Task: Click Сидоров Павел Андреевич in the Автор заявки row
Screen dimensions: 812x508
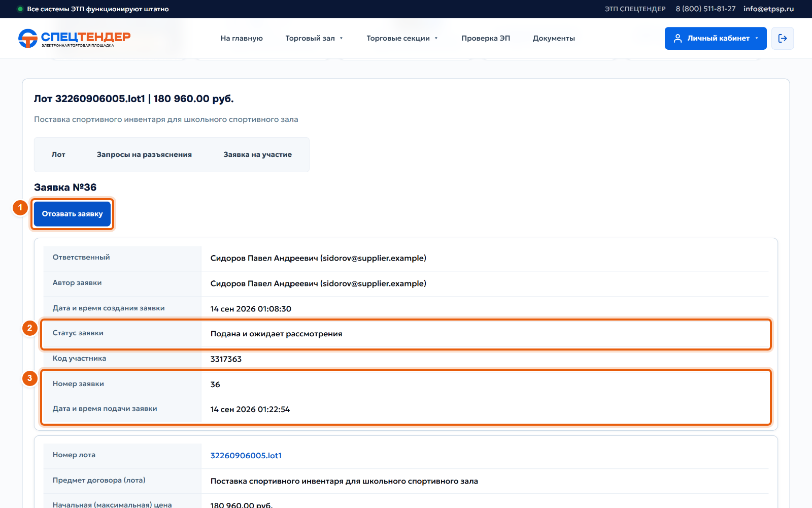Action: click(318, 283)
